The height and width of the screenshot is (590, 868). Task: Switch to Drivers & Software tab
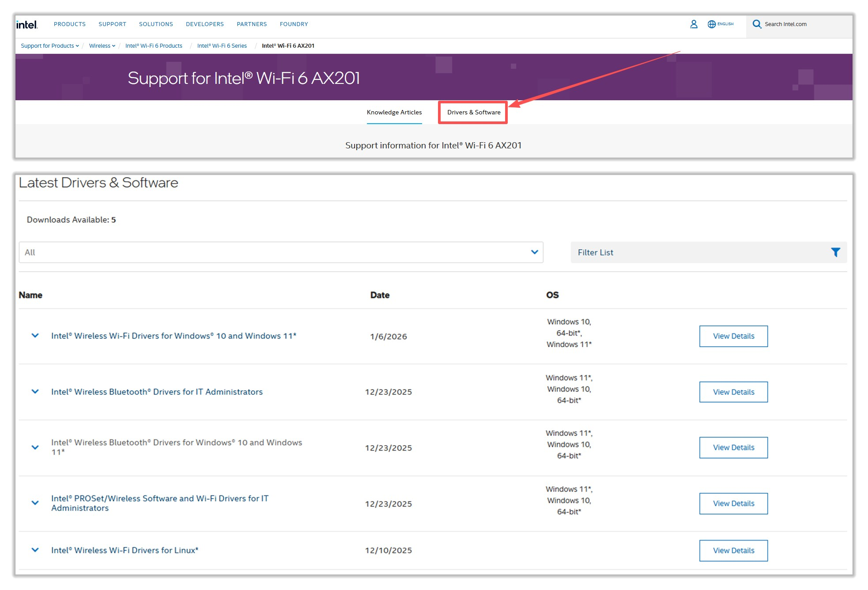[x=473, y=113]
